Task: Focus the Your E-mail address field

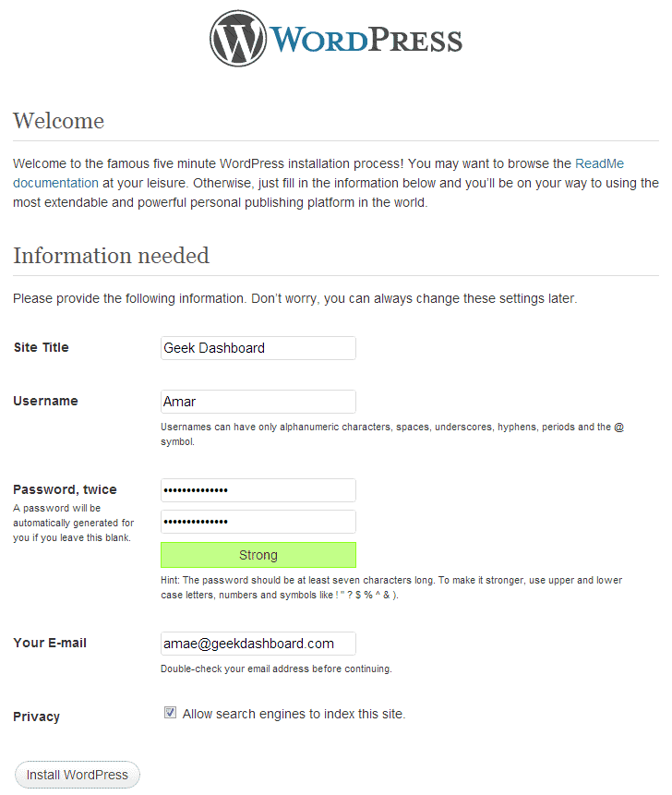Action: point(258,644)
